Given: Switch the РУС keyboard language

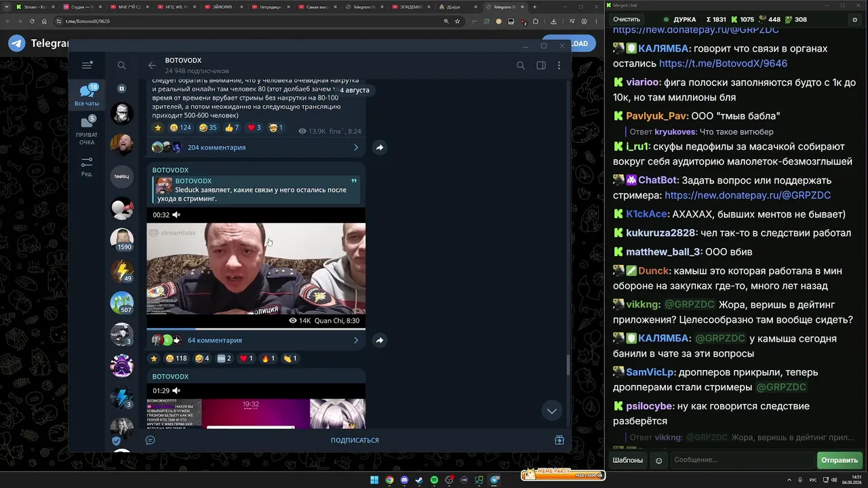Looking at the screenshot, I should pyautogui.click(x=813, y=480).
